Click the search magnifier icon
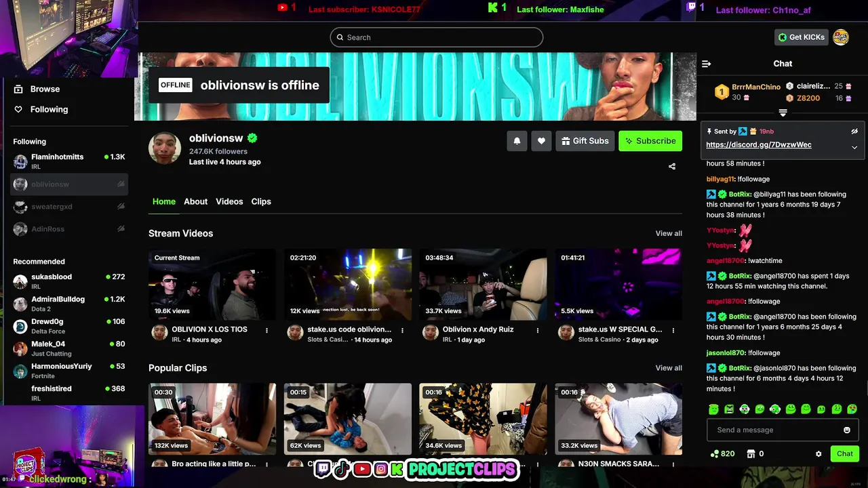Viewport: 868px width, 488px height. [x=340, y=37]
